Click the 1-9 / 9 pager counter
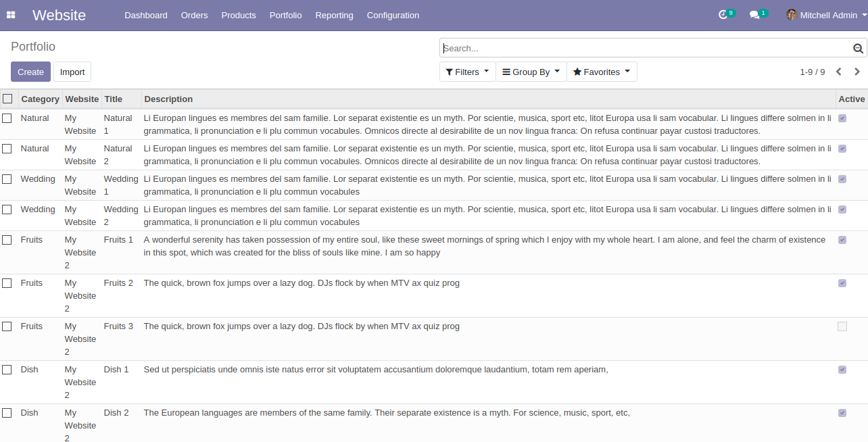The width and height of the screenshot is (868, 442). pos(813,72)
